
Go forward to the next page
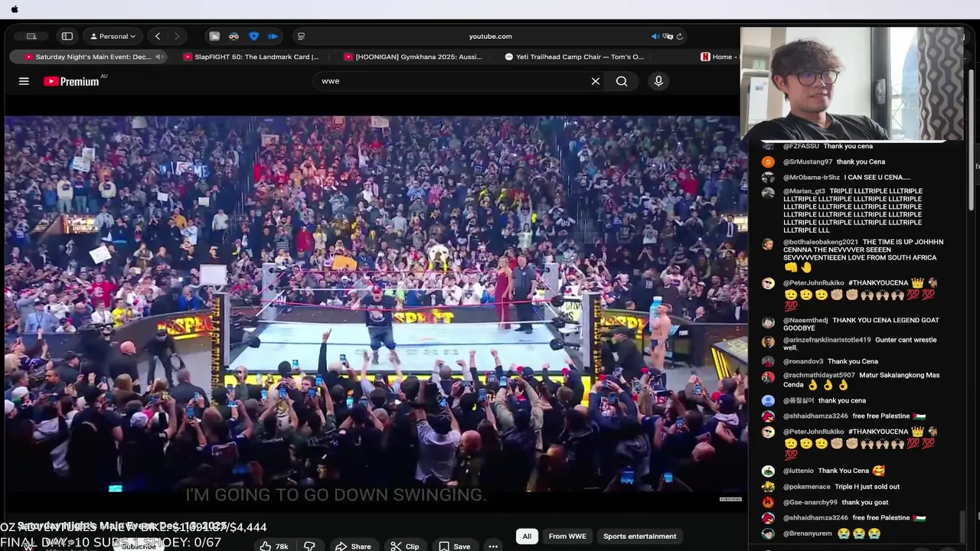(x=177, y=36)
